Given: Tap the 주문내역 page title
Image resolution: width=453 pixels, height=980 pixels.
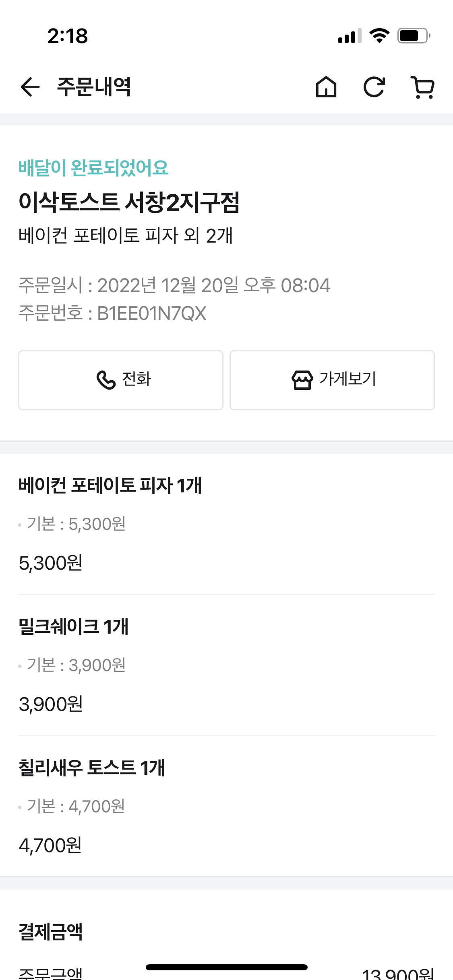Looking at the screenshot, I should click(94, 87).
